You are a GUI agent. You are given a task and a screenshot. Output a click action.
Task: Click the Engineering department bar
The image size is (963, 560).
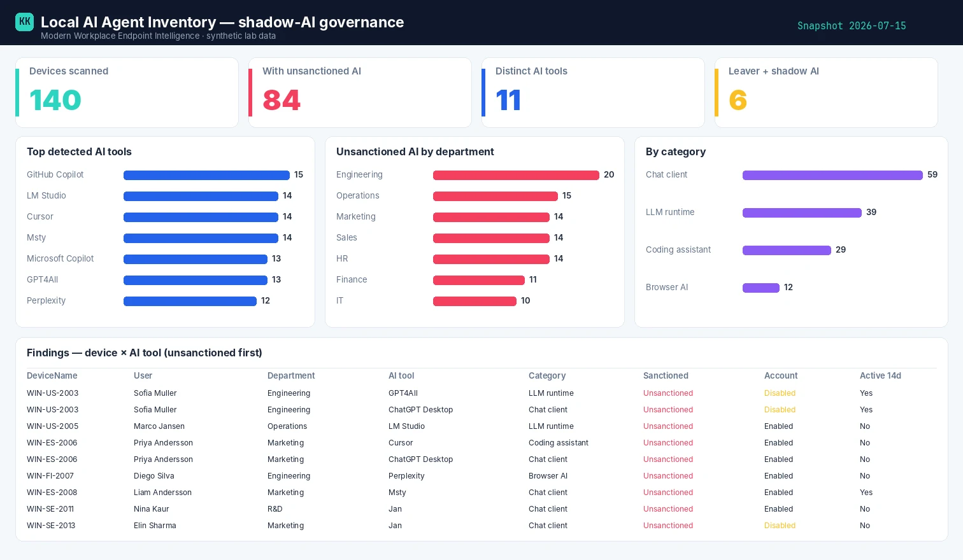(x=516, y=175)
